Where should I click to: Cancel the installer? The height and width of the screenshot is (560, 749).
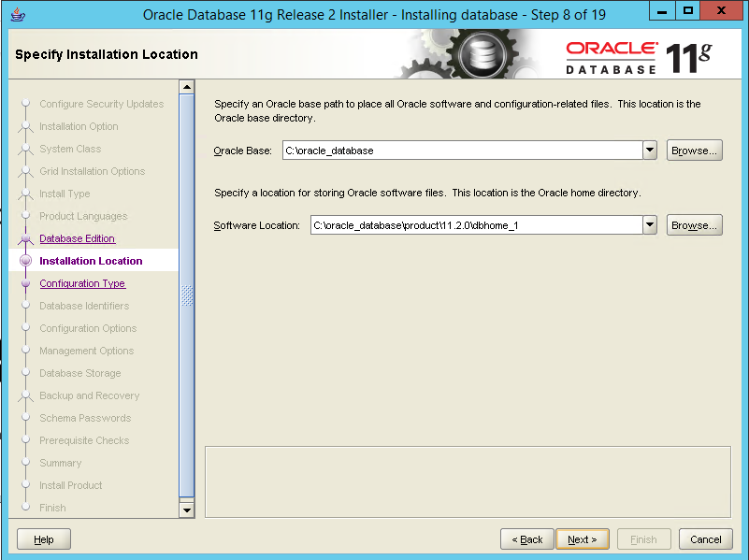pos(706,539)
